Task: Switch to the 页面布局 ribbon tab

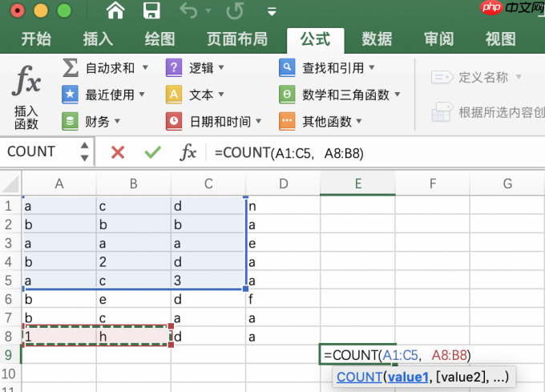Action: coord(237,38)
